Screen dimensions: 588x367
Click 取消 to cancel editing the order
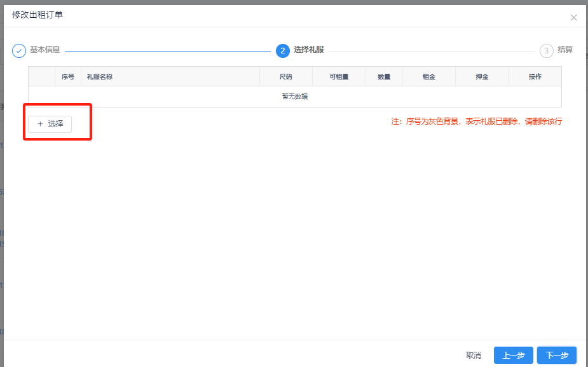(474, 355)
